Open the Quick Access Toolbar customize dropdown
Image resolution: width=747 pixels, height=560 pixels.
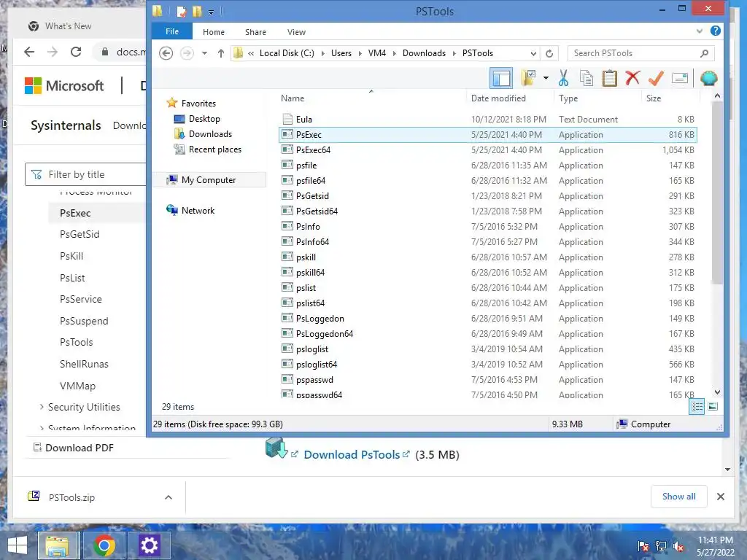pyautogui.click(x=211, y=12)
